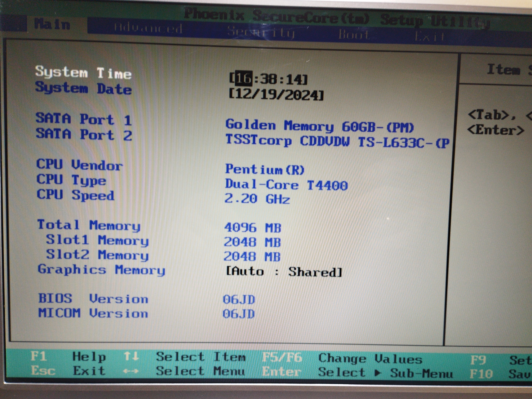532x399 pixels.
Task: Go to the Exit tab
Action: [430, 37]
